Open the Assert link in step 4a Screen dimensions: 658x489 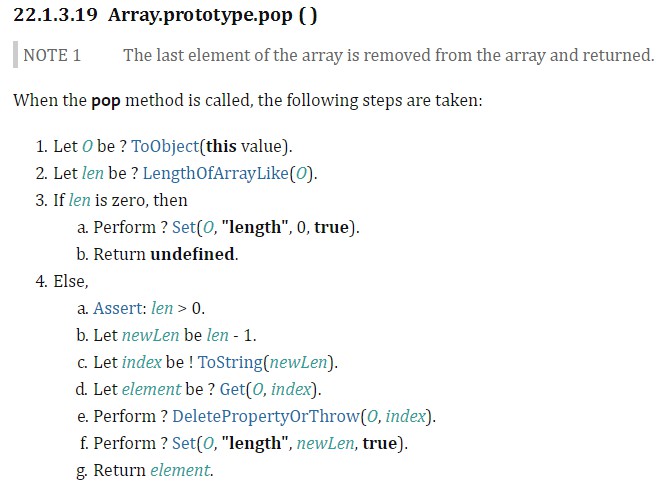pyautogui.click(x=119, y=309)
